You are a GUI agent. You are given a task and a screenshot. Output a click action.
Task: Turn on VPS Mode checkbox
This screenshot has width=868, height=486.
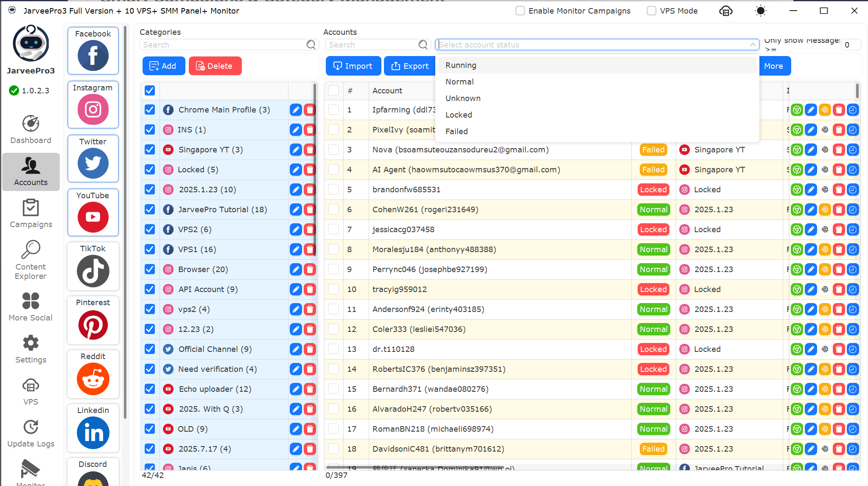(652, 11)
